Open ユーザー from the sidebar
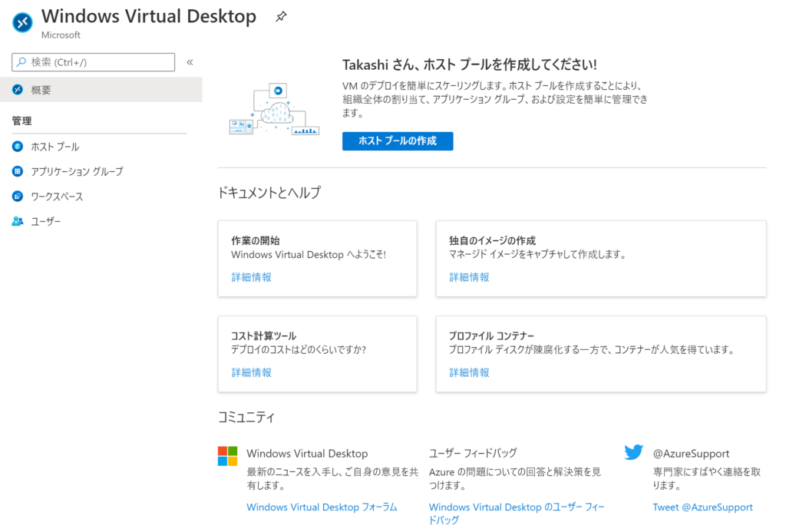The width and height of the screenshot is (786, 532). [46, 222]
